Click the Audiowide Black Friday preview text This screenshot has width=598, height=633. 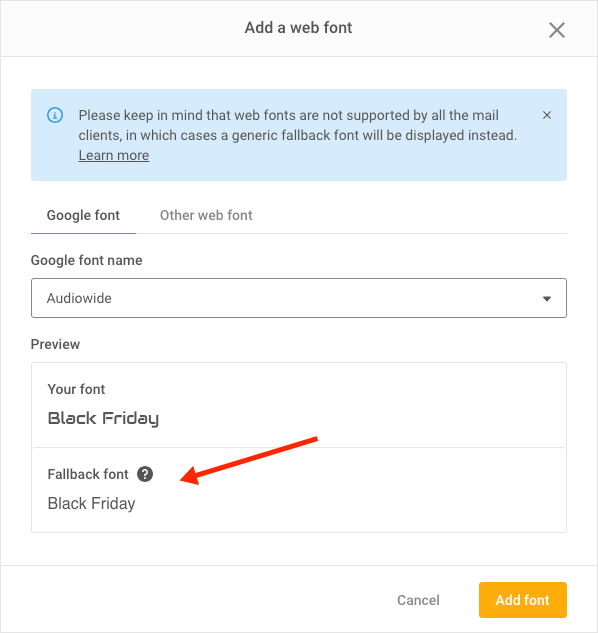tap(103, 419)
